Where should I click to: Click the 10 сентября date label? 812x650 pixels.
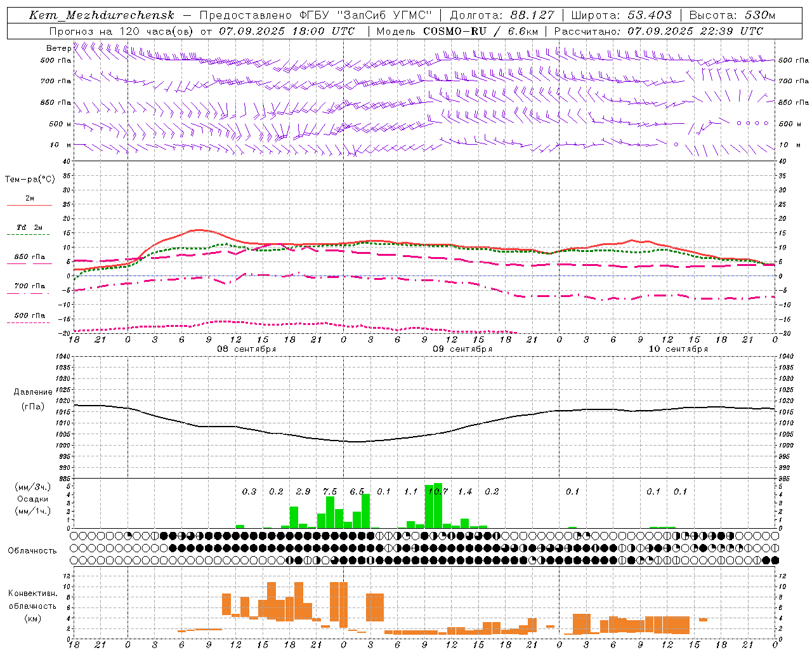[x=678, y=349]
